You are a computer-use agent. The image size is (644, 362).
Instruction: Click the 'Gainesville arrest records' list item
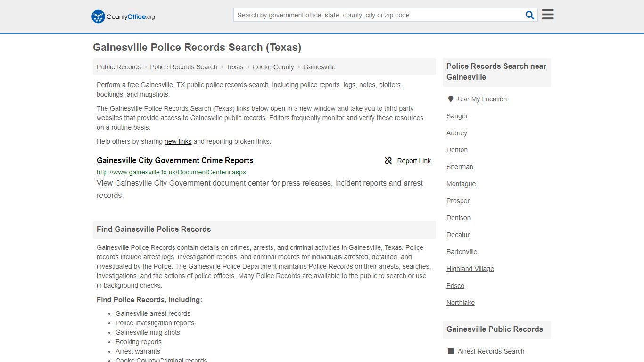pos(153,313)
